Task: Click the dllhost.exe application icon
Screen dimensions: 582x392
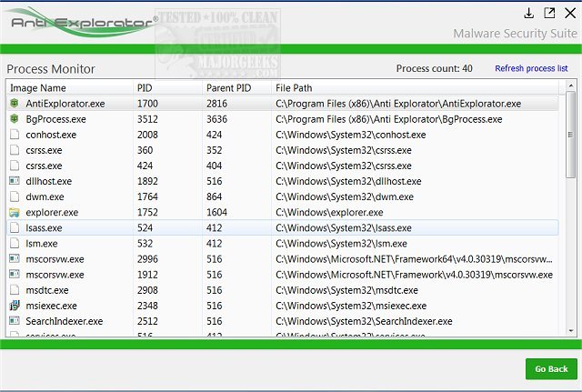Action: [x=15, y=181]
